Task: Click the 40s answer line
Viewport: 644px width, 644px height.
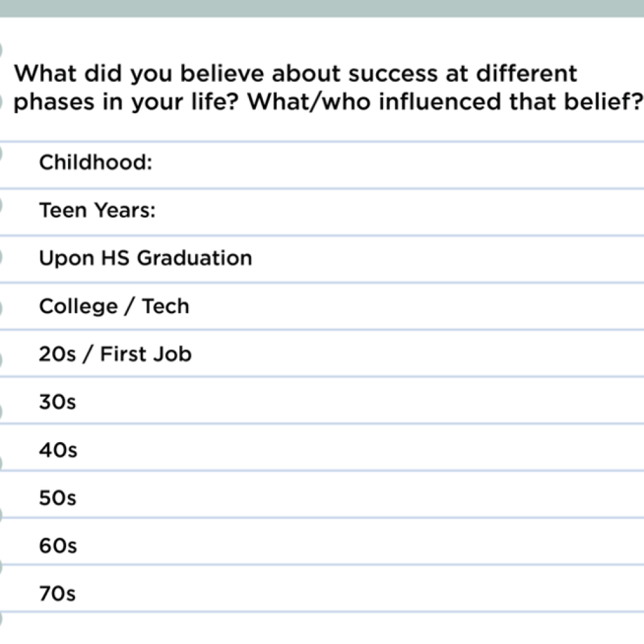Action: (322, 447)
